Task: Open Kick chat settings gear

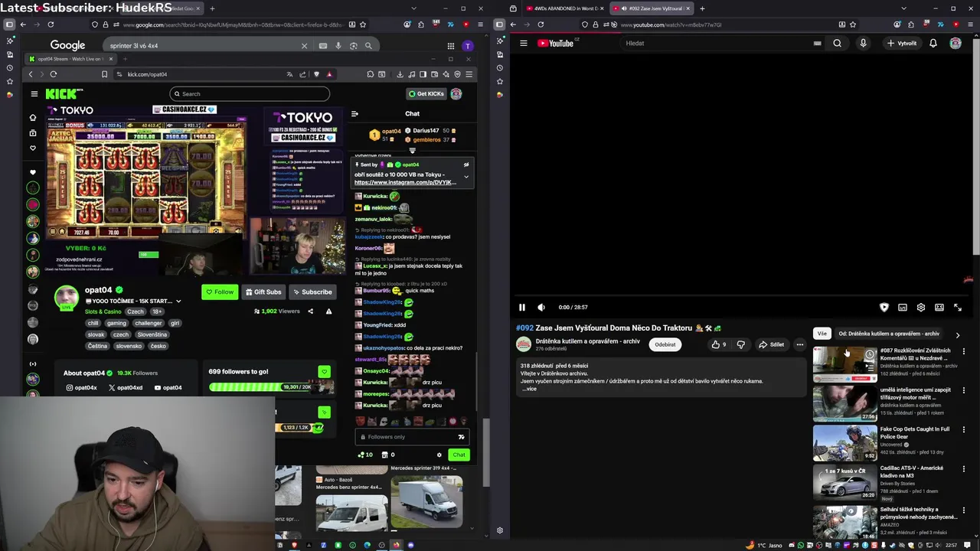Action: [x=439, y=455]
